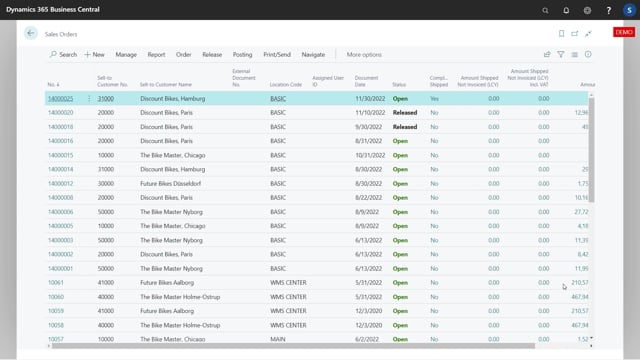Change list layout view icon
The width and height of the screenshot is (640, 360).
point(574,54)
